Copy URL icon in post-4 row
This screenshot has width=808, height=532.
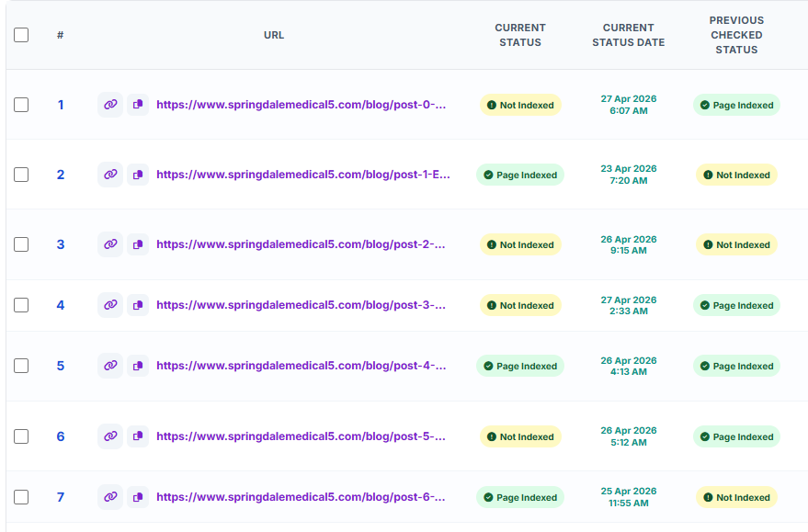(138, 366)
